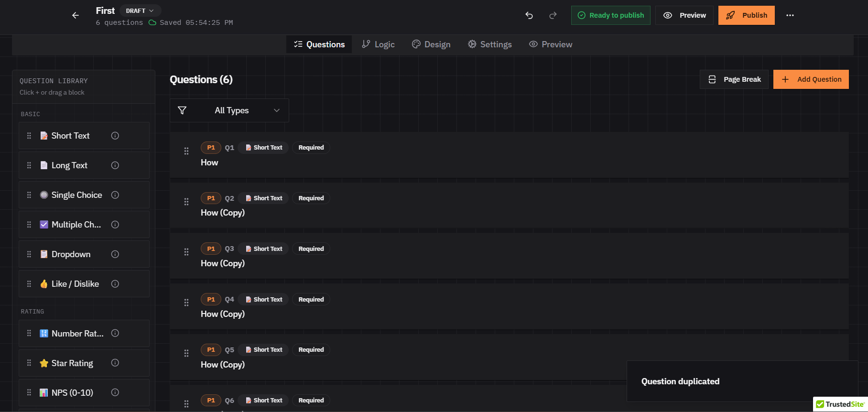Click the Required badge on Q1
This screenshot has height=412, width=868.
pyautogui.click(x=311, y=148)
